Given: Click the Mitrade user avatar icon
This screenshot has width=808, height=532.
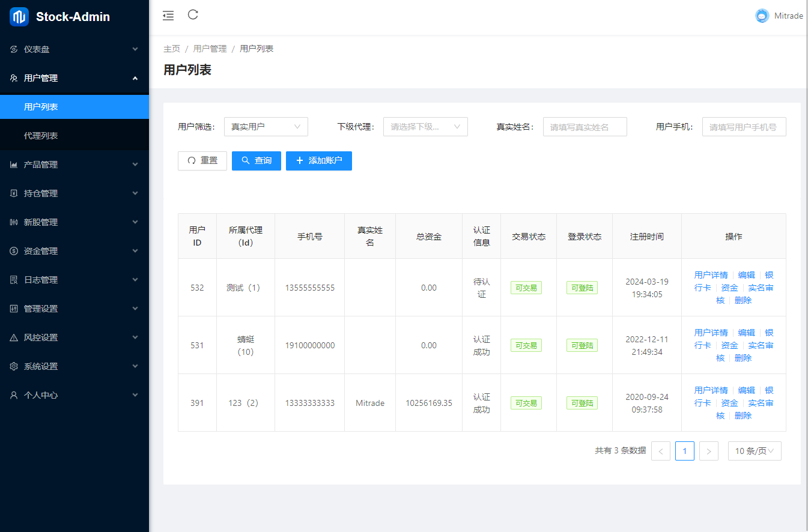Looking at the screenshot, I should [x=762, y=16].
